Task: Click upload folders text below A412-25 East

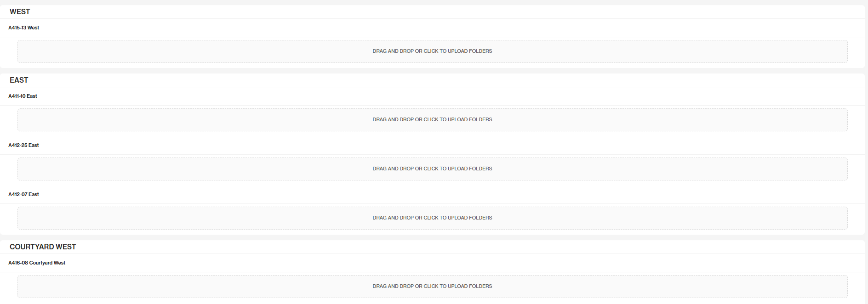Action: click(432, 169)
